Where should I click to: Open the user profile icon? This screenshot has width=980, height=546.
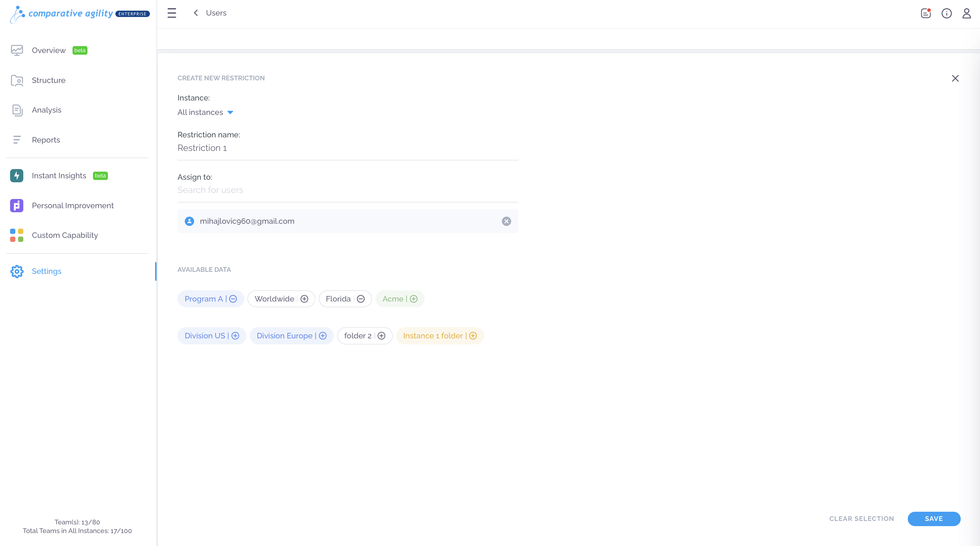pos(967,13)
